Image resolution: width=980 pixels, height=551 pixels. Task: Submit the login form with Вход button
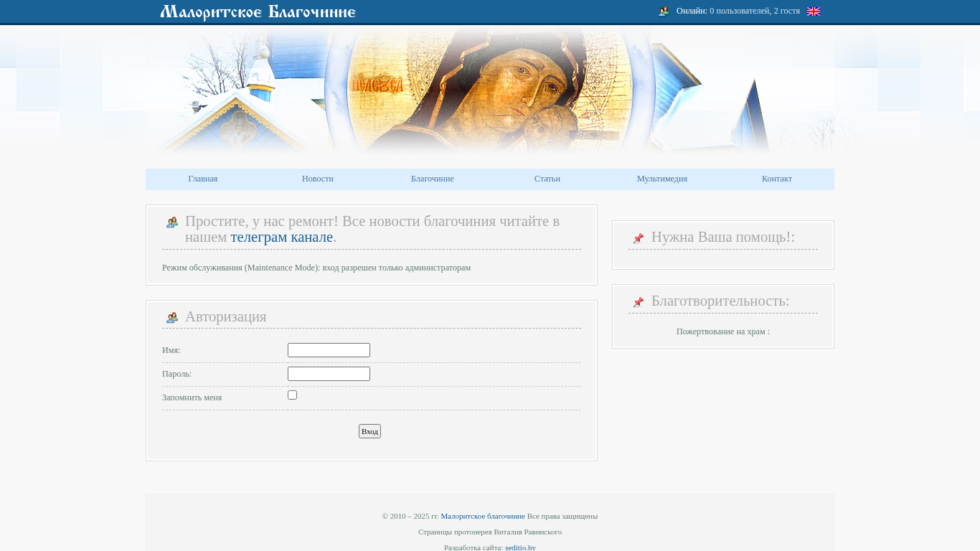click(x=369, y=431)
